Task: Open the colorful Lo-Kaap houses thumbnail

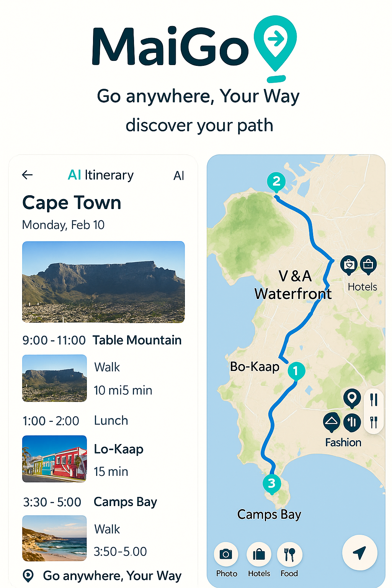Action: 54,459
